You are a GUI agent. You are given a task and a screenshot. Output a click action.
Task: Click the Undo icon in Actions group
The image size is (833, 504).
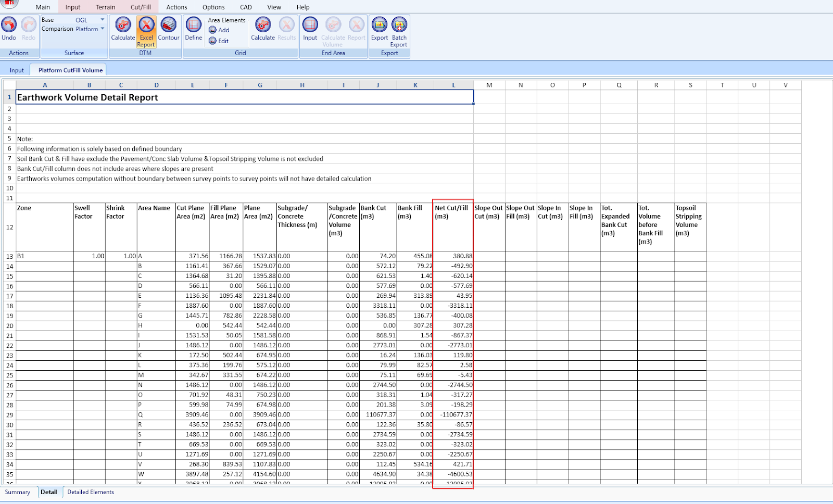pyautogui.click(x=9, y=25)
